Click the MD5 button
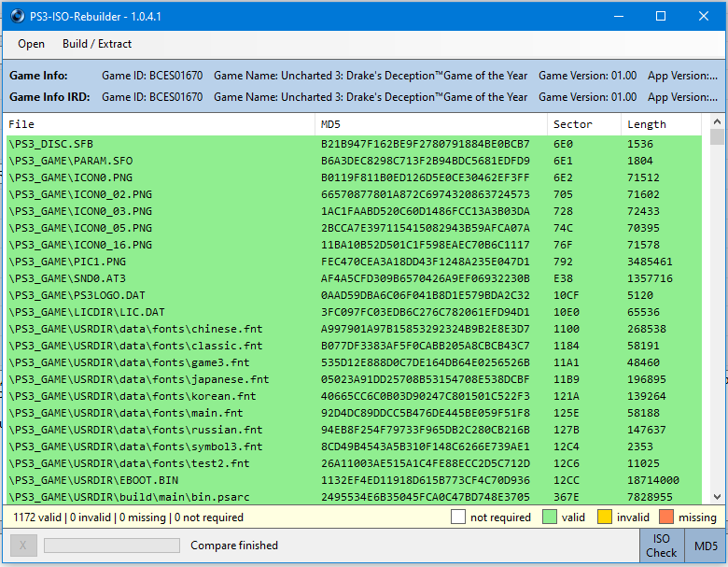Screen dimensions: 728x567 705,546
